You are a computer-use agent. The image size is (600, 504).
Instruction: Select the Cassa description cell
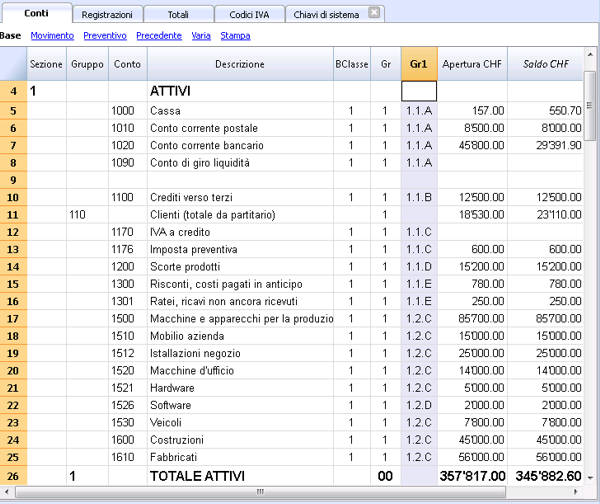click(240, 111)
